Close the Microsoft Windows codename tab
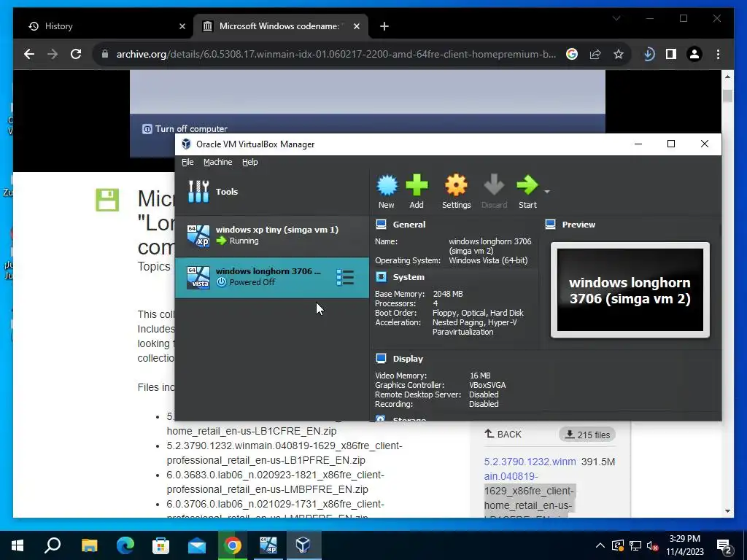This screenshot has height=560, width=747. point(356,26)
